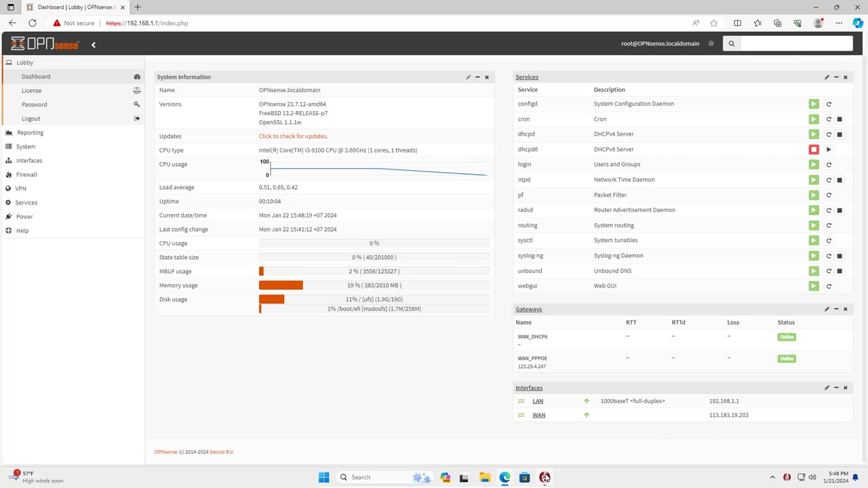Image resolution: width=868 pixels, height=488 pixels.
Task: Close the Gateways widget
Action: pos(845,309)
